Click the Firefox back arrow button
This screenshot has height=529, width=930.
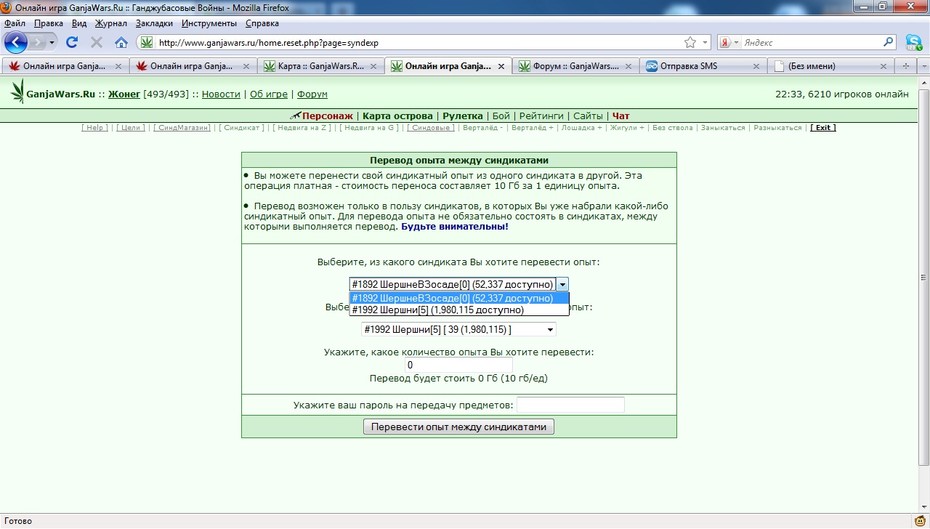coord(16,42)
